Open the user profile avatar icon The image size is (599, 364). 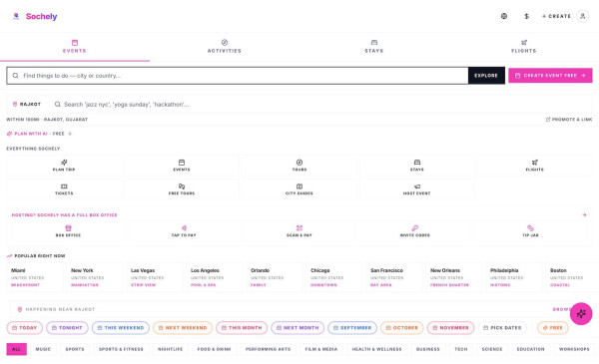pyautogui.click(x=583, y=16)
